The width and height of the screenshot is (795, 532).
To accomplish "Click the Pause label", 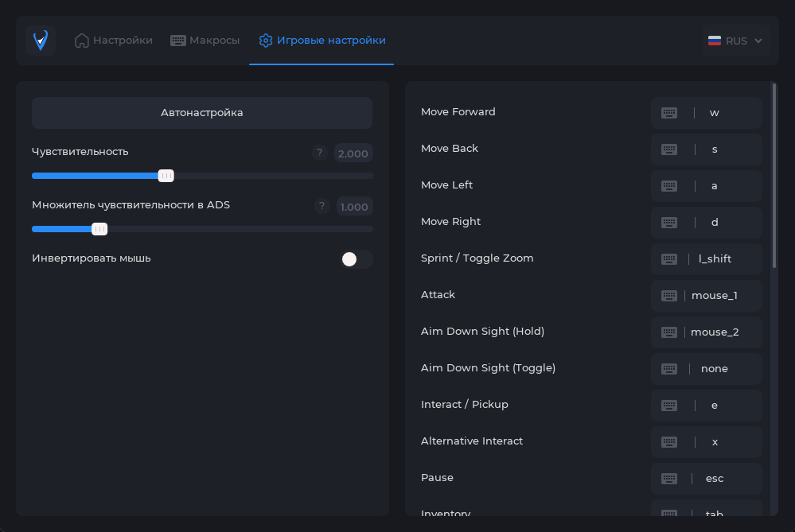I will 437,477.
